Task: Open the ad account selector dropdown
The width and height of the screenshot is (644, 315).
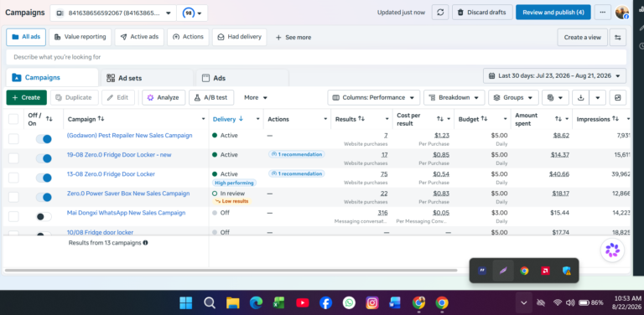Action: (113, 13)
